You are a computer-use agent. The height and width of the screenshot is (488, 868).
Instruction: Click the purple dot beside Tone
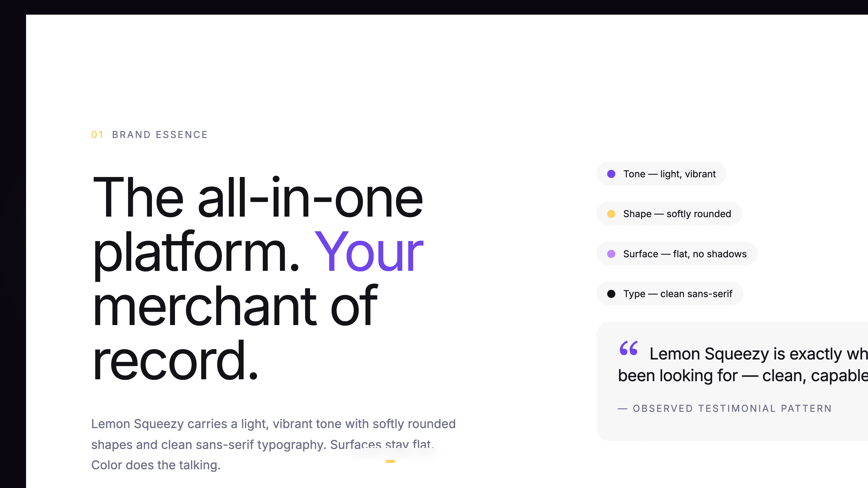(x=611, y=174)
